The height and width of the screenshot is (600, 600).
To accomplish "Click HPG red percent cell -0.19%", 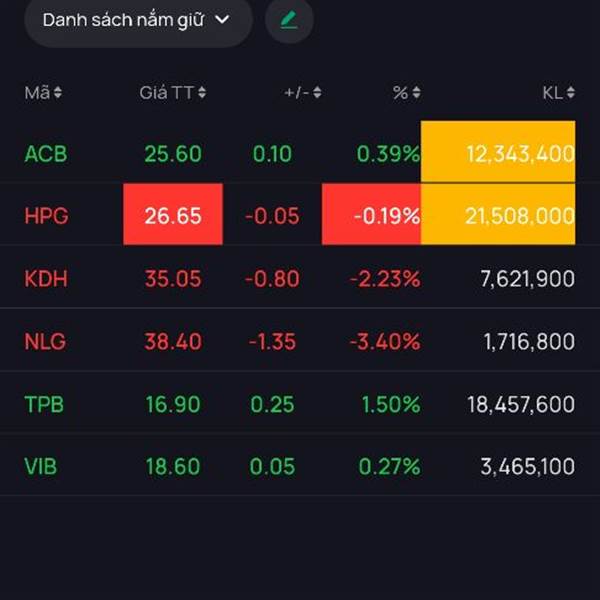I will 372,215.
